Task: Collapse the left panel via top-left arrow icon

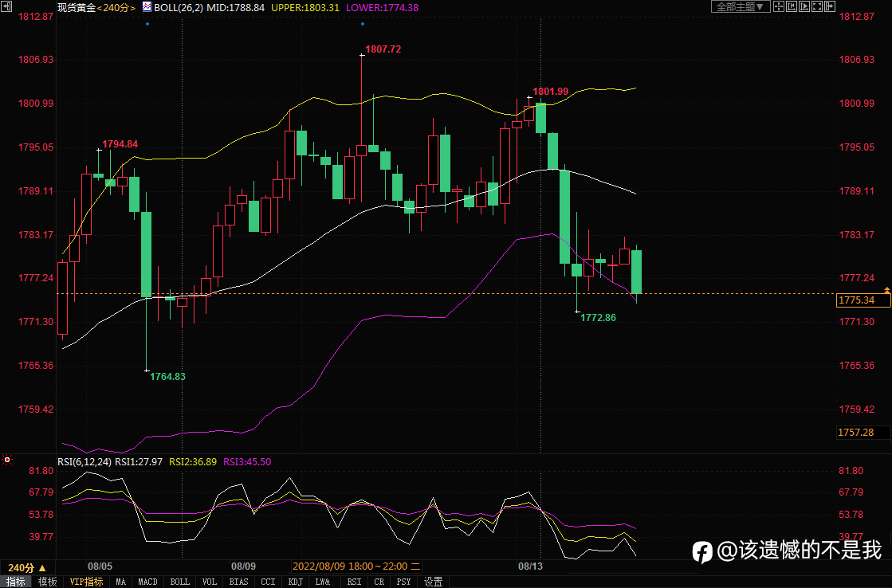Action: click(6, 7)
